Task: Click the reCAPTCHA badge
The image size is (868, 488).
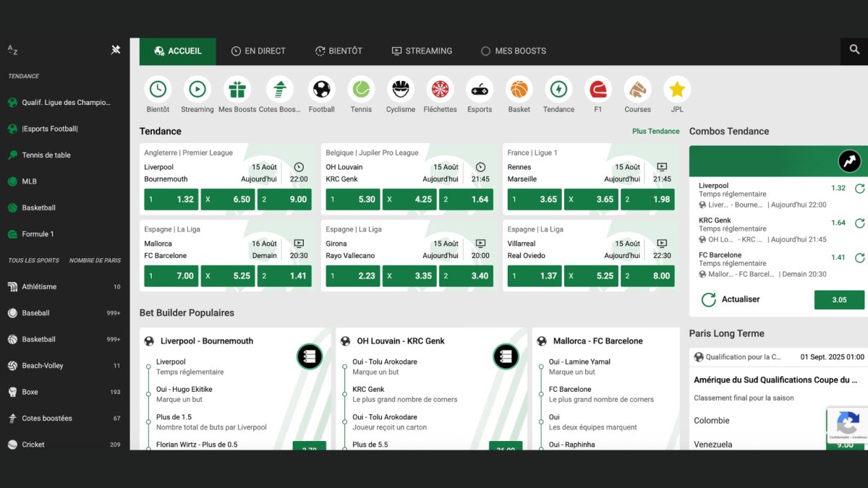Action: 848,426
